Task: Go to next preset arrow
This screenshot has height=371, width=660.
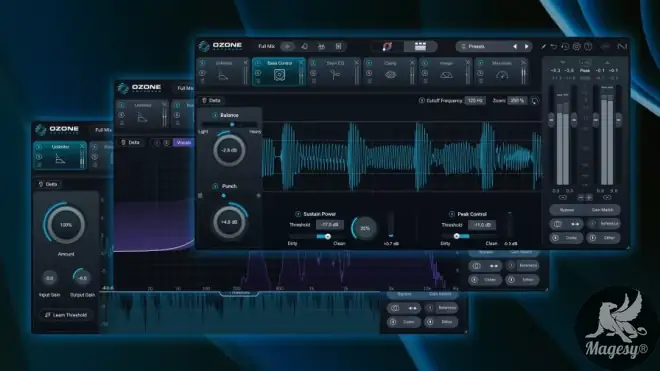Action: pos(527,47)
